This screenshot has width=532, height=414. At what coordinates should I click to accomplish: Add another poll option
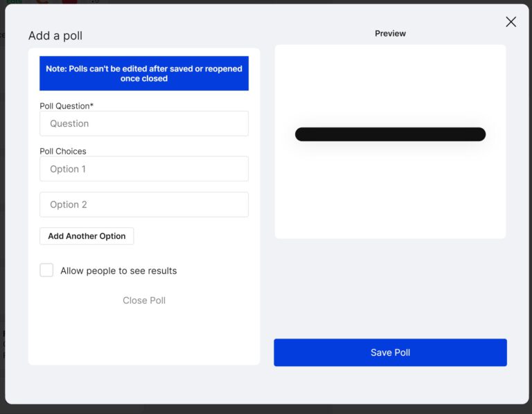pos(87,236)
